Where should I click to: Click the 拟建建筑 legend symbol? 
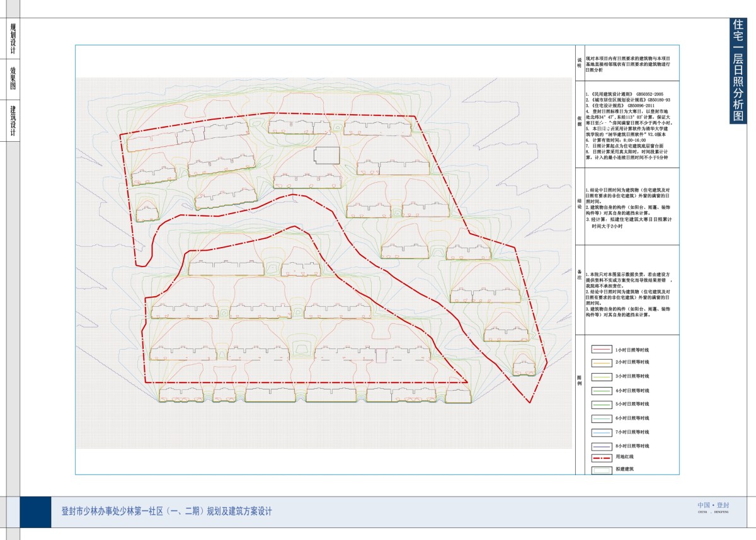pyautogui.click(x=601, y=469)
